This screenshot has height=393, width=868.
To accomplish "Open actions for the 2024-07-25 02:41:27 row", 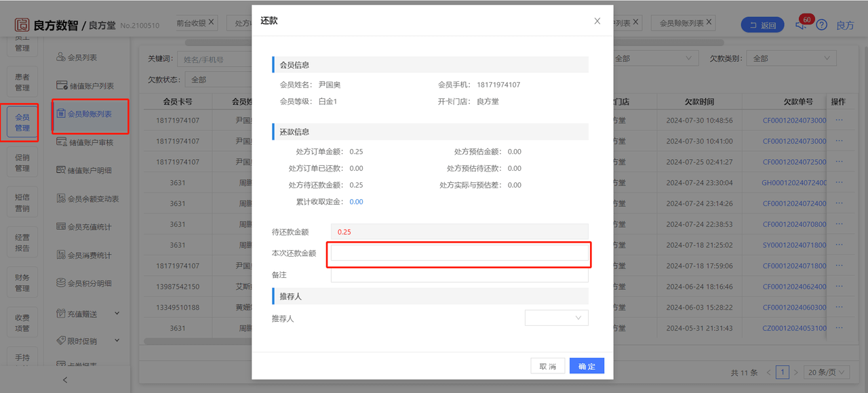I will [839, 161].
